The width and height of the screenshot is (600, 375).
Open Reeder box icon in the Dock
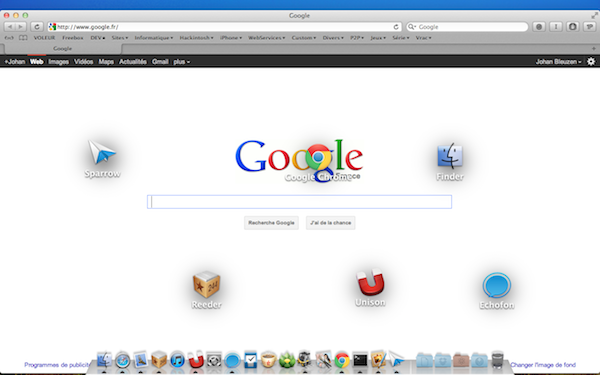(x=159, y=360)
